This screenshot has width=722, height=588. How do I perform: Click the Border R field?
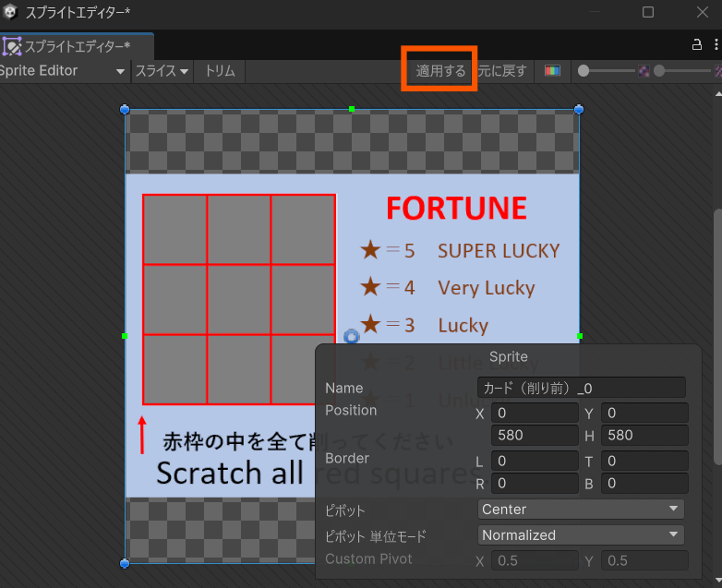(535, 483)
